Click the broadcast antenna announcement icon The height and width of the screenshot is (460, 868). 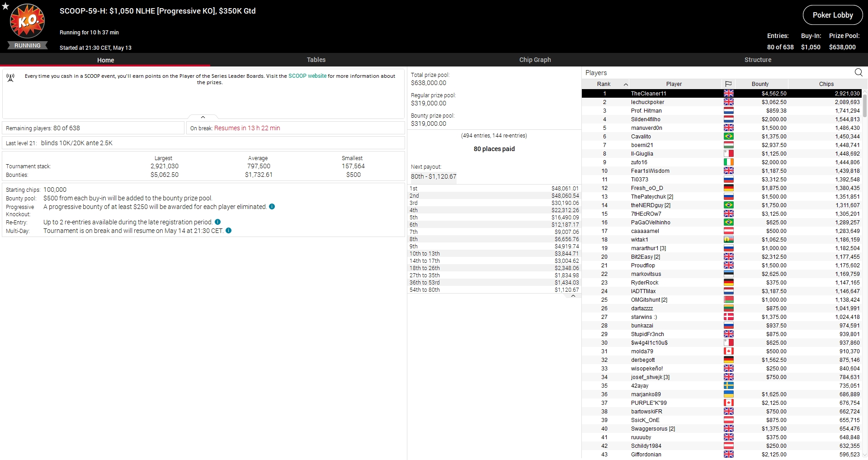pyautogui.click(x=10, y=78)
